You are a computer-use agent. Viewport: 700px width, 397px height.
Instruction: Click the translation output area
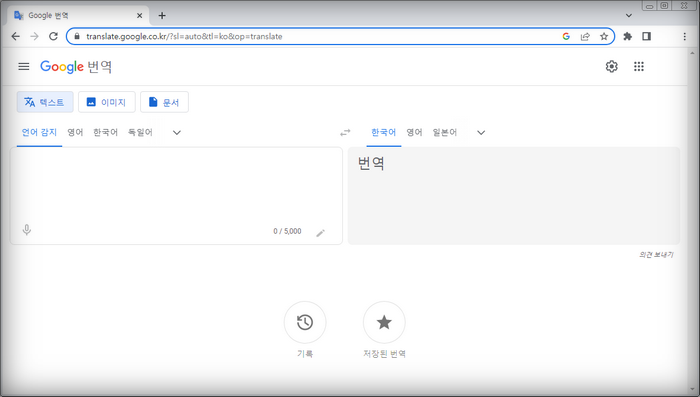514,196
